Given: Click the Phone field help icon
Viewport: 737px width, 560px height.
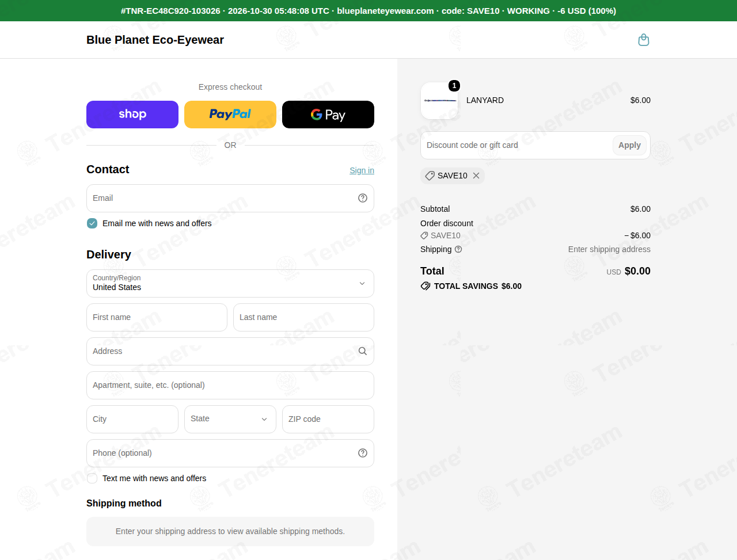Looking at the screenshot, I should click(x=363, y=453).
